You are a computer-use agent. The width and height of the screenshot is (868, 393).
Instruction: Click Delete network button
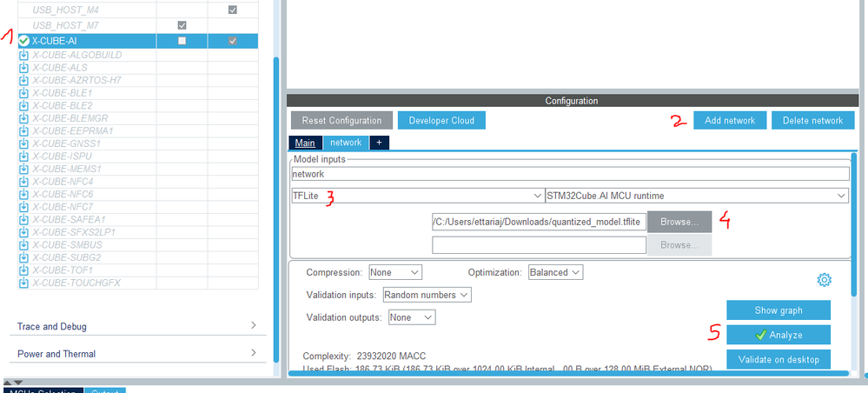pos(812,120)
